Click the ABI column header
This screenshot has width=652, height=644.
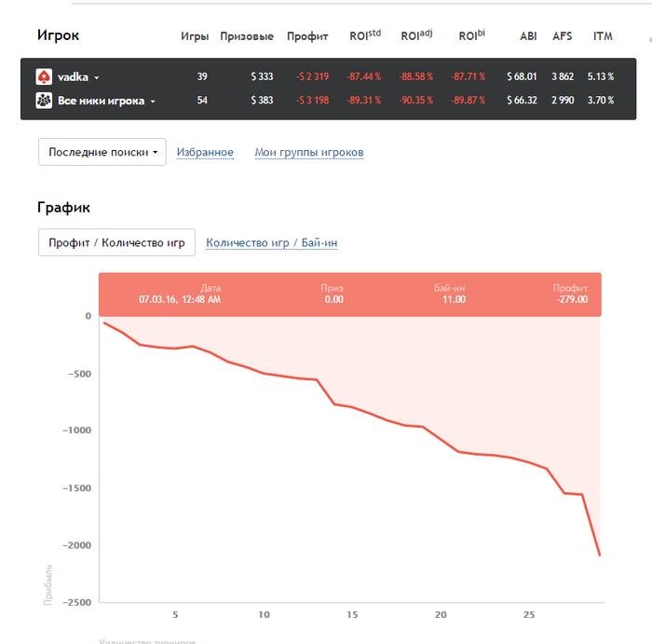528,36
